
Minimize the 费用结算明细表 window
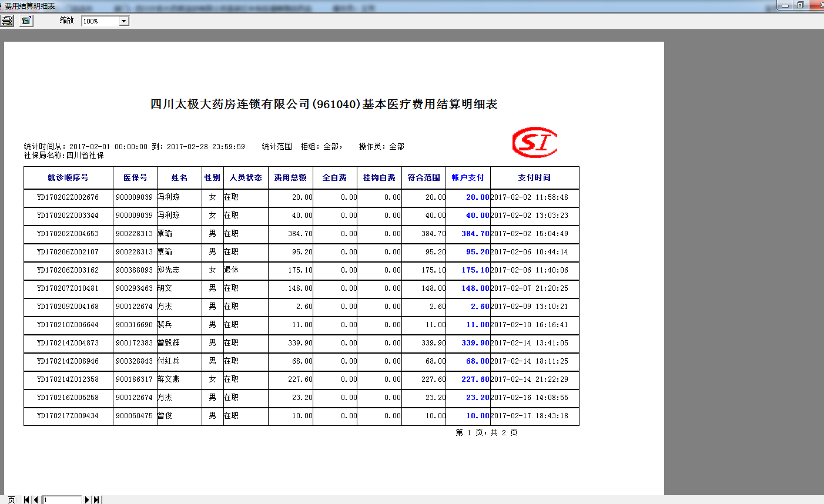(785, 5)
